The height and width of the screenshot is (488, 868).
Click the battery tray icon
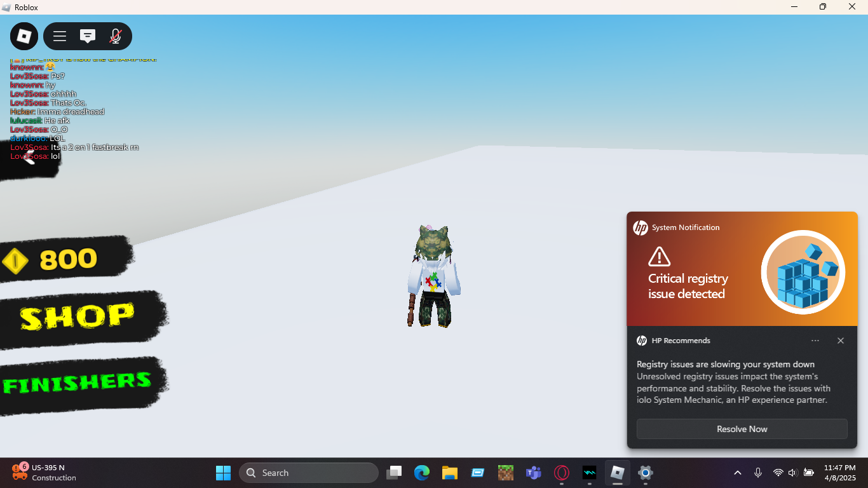point(809,473)
